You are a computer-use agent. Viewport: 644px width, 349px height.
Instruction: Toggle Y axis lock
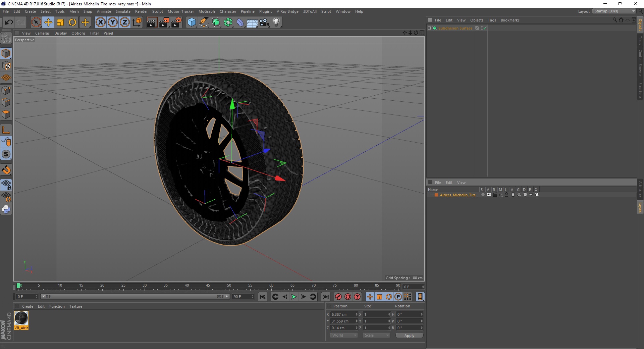[113, 22]
